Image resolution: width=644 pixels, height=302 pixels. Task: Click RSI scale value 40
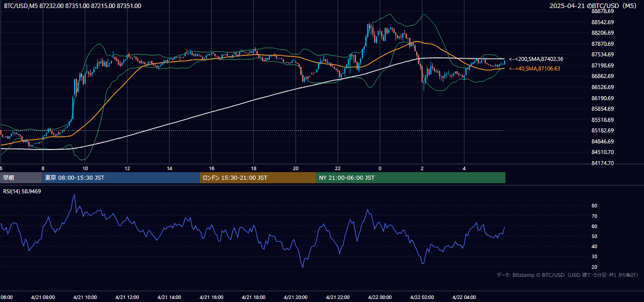point(594,246)
